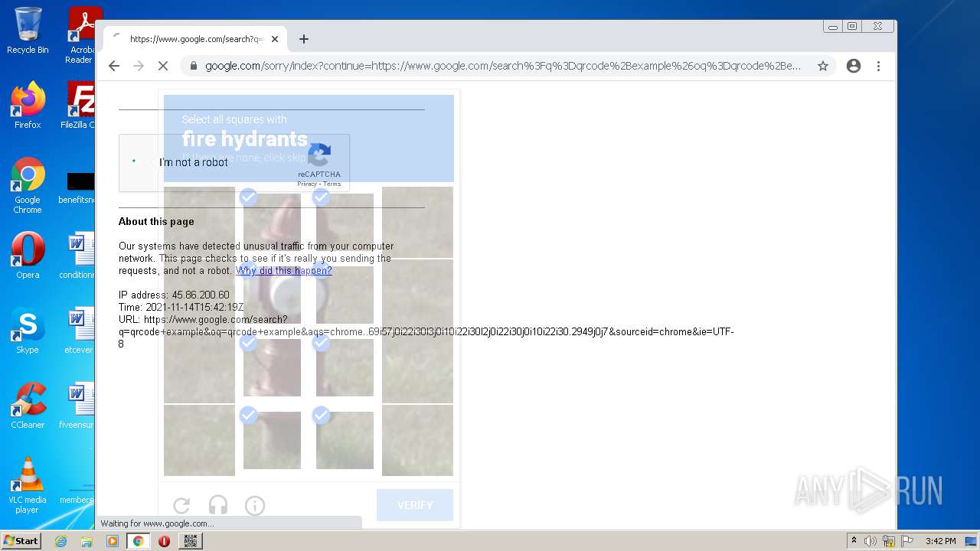The width and height of the screenshot is (980, 551).
Task: Select the top-right captcha tile
Action: click(x=417, y=223)
